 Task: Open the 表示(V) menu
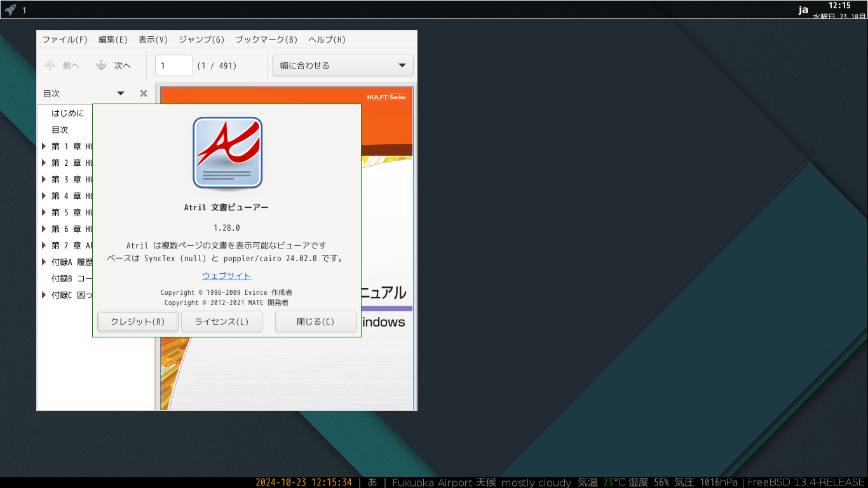153,39
